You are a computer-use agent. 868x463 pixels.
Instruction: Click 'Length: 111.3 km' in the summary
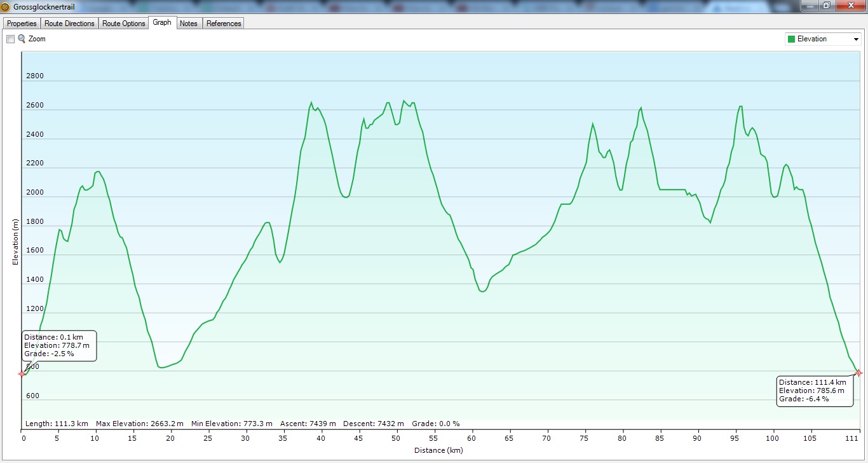tap(56, 424)
